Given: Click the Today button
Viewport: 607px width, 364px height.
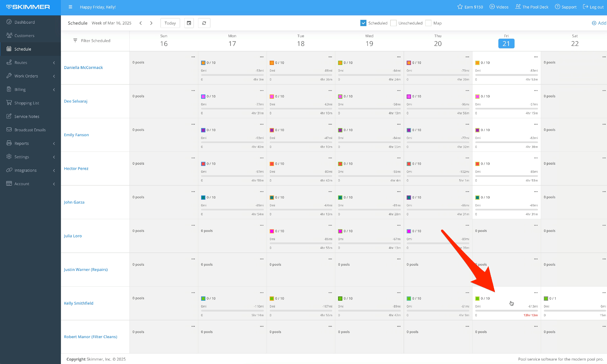Looking at the screenshot, I should [170, 23].
